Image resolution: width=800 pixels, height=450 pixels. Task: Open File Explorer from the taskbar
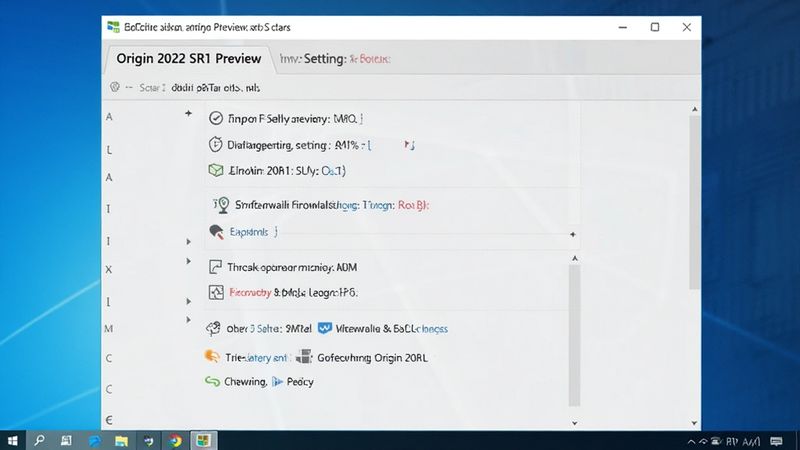[x=121, y=440]
